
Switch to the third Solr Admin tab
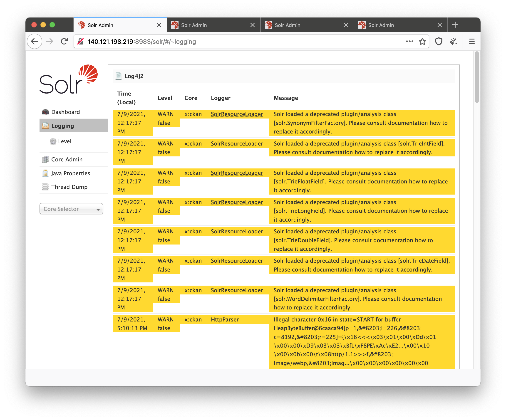[x=307, y=25]
